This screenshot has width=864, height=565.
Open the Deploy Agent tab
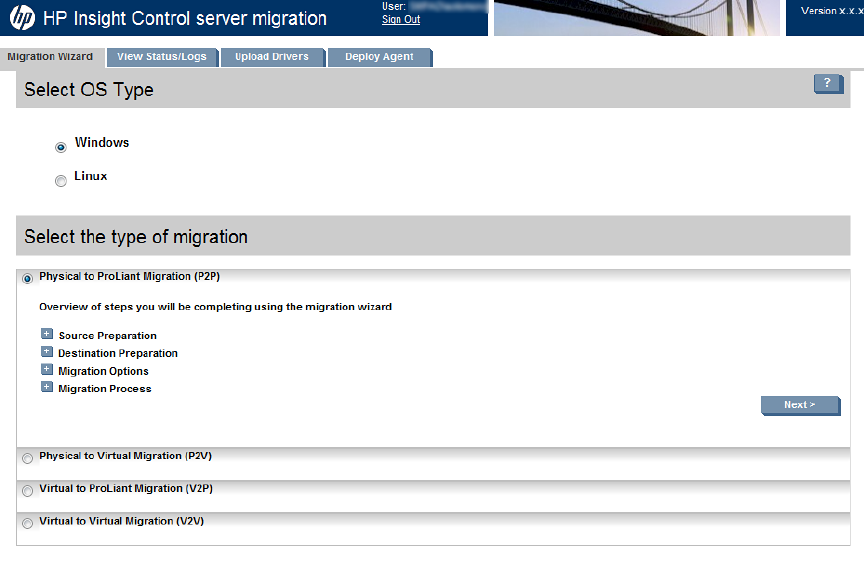point(380,57)
